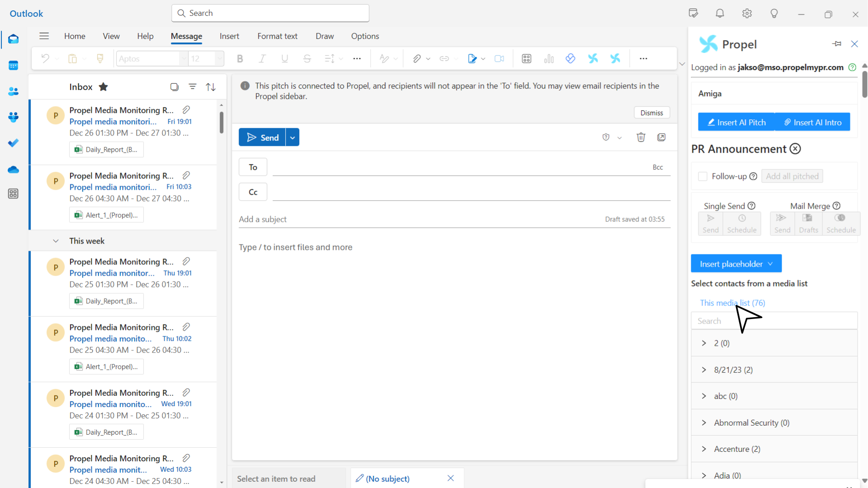Open the More apps grid icon

pos(13,194)
